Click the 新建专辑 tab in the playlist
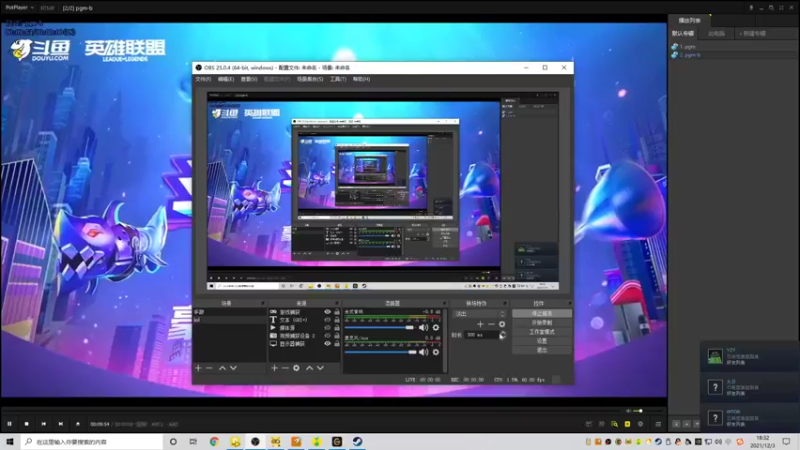 tap(753, 34)
